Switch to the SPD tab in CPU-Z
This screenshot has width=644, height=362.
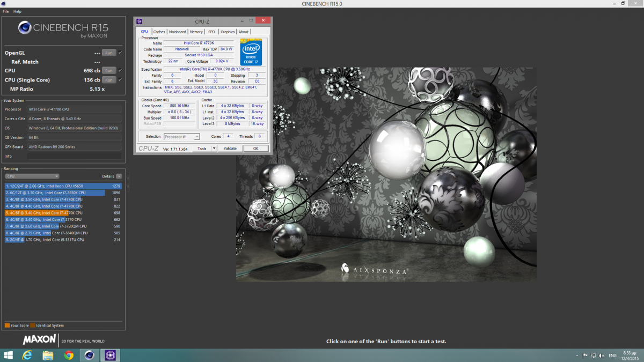point(211,32)
